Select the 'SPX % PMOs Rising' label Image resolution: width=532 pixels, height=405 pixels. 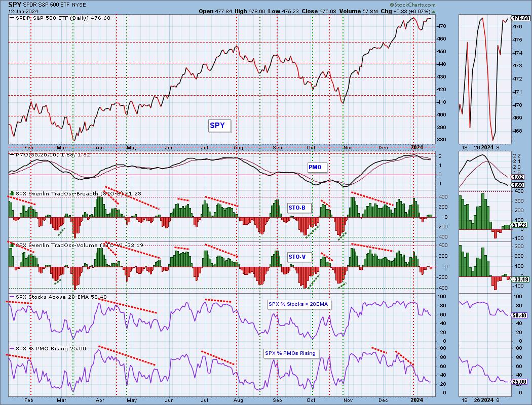pyautogui.click(x=291, y=353)
